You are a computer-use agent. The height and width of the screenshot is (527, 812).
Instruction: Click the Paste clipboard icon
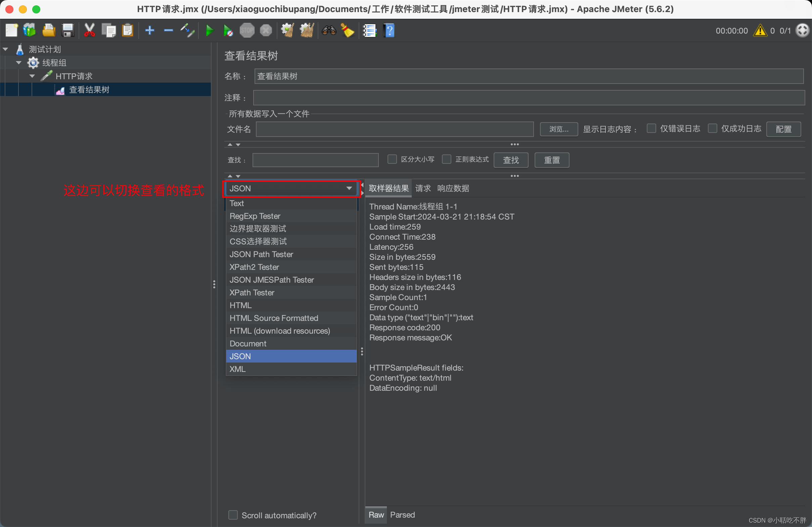128,31
